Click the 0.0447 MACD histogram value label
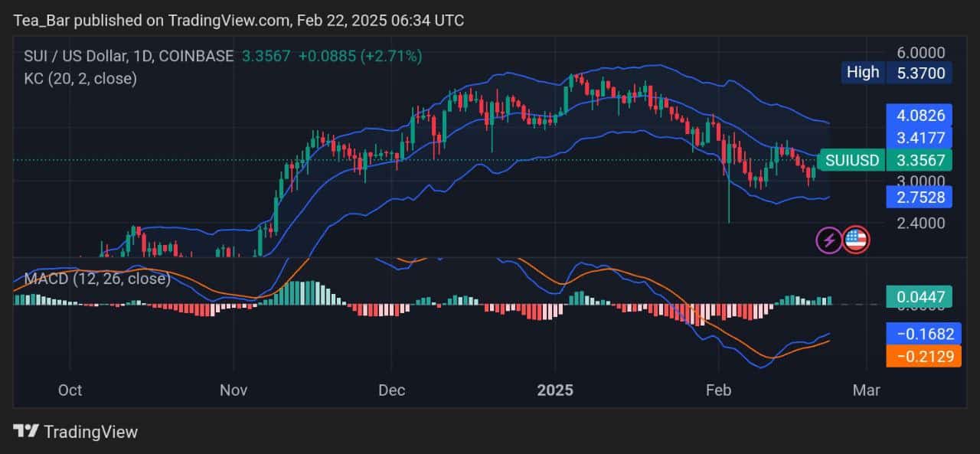This screenshot has height=454, width=980. pos(919,297)
